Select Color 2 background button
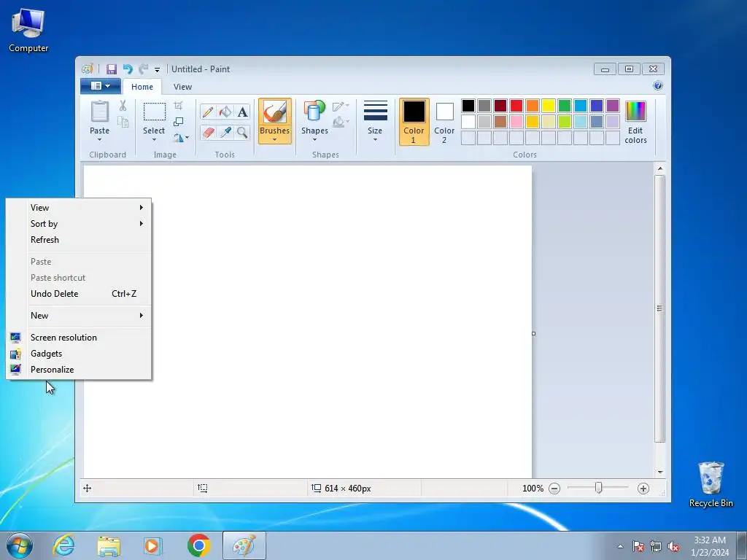This screenshot has height=560, width=747. [x=444, y=122]
